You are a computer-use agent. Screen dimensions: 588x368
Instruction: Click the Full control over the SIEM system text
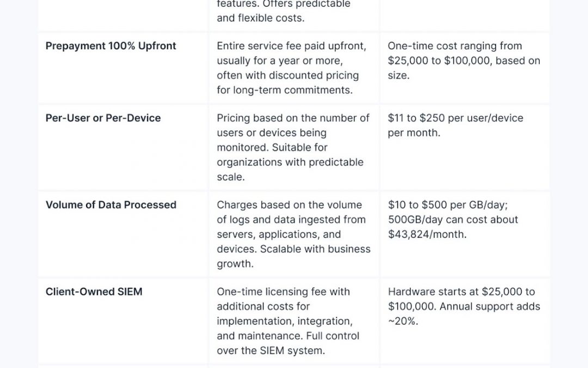pos(288,343)
